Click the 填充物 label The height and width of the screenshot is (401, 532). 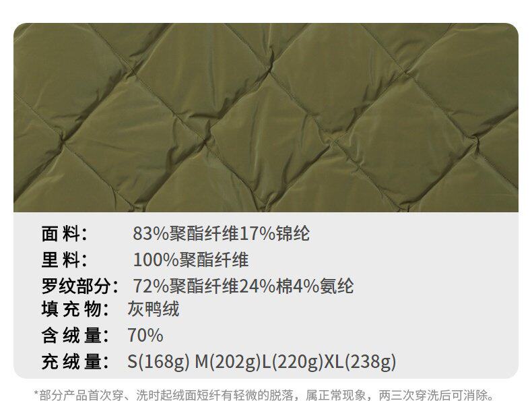(75, 309)
